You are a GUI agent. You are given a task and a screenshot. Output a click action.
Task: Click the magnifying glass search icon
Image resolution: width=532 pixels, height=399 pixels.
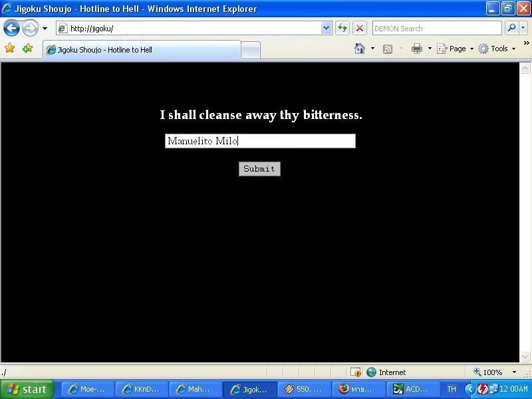[511, 28]
